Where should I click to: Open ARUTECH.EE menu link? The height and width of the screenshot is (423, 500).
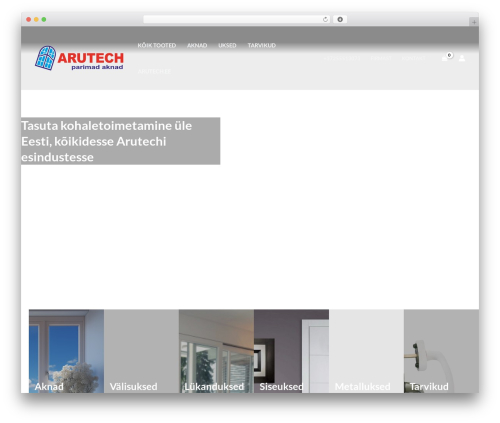click(154, 71)
